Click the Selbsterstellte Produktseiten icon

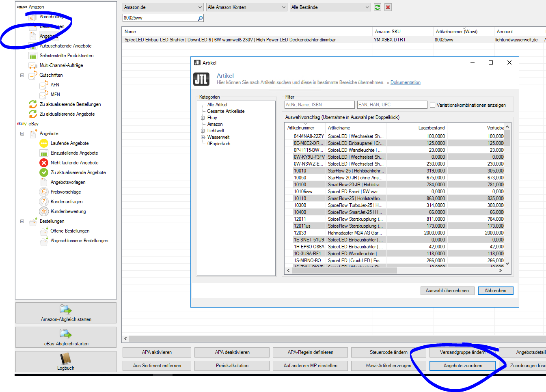(x=33, y=56)
